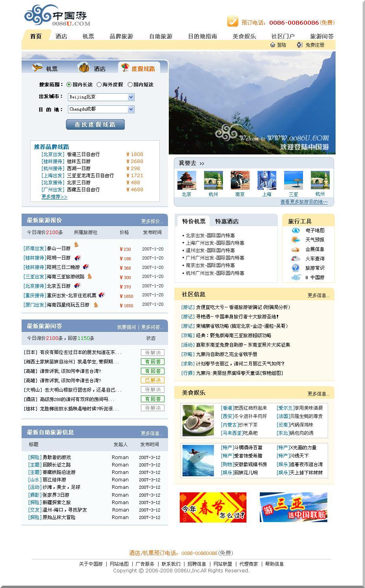Click the agency logo beside 海南四星纯玩五日游
Screen dimensions: 365x588
[x=96, y=305]
